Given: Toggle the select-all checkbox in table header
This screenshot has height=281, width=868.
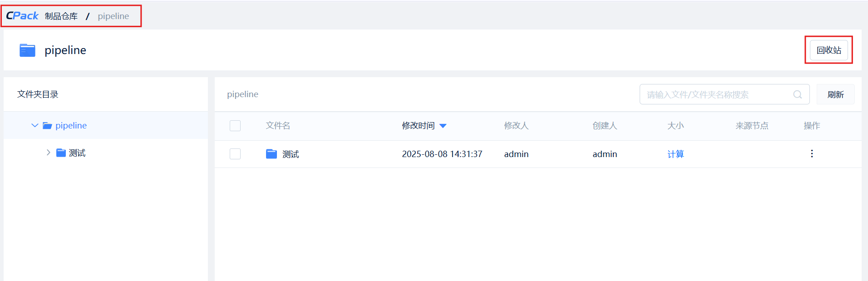Looking at the screenshot, I should tap(235, 126).
